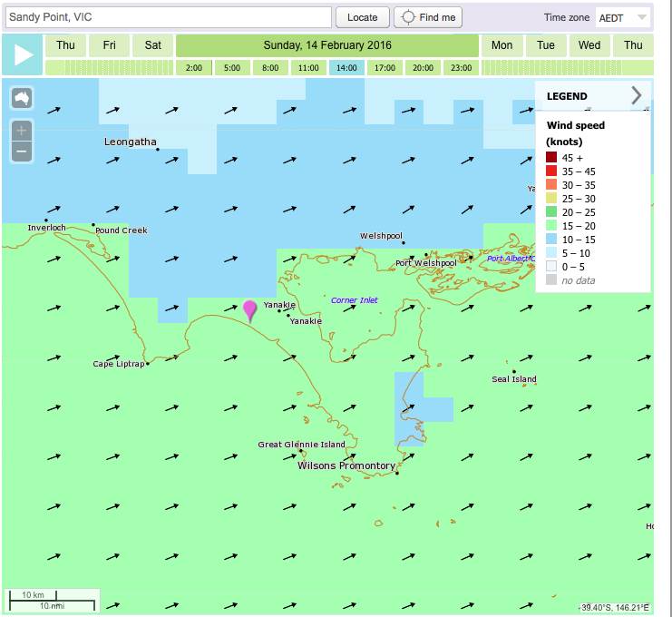The width and height of the screenshot is (672, 617).
Task: Select the Wed day tab
Action: click(x=589, y=45)
